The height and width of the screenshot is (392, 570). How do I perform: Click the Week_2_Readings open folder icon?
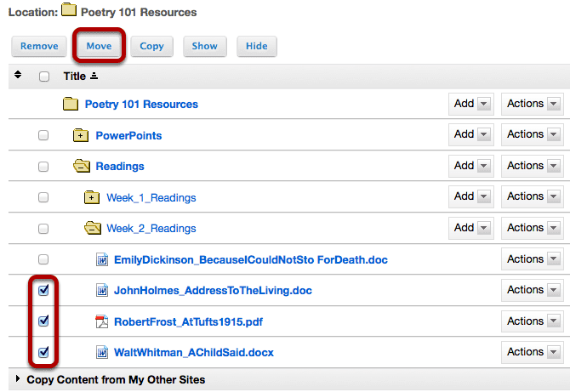(x=93, y=229)
